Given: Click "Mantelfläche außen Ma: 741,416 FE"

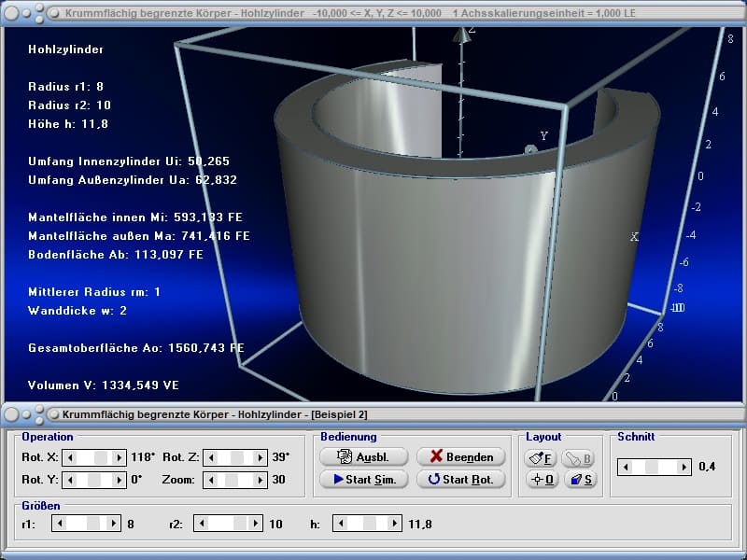Looking at the screenshot, I should tap(139, 236).
